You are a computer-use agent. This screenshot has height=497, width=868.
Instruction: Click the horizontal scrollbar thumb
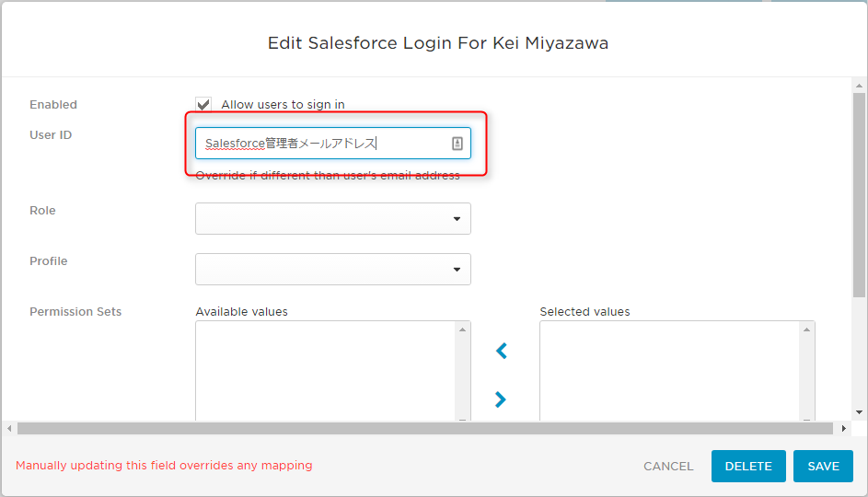coord(425,428)
